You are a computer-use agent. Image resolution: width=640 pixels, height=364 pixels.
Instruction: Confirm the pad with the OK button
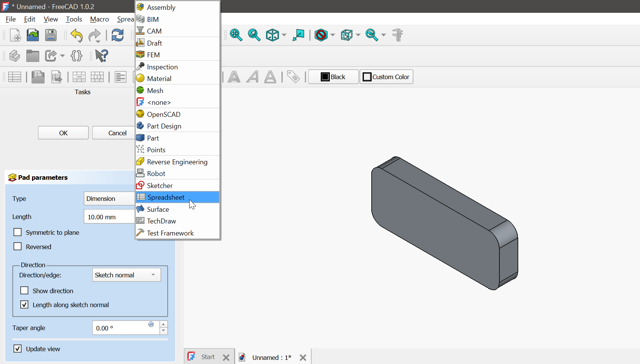(x=63, y=133)
